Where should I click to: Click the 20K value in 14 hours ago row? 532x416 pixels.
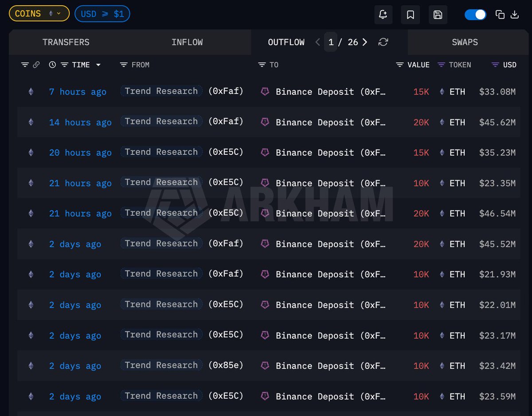tap(421, 122)
